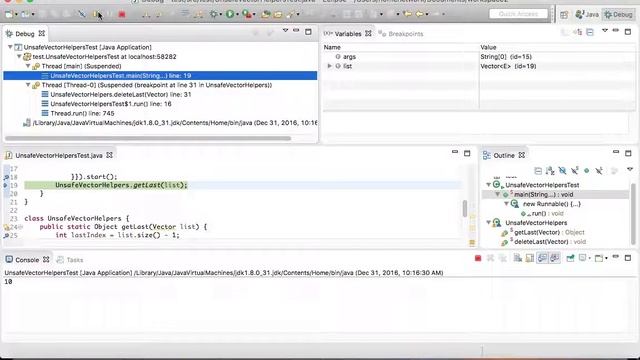640x360 pixels.
Task: Click the Clear Console icon
Action: 518,258
